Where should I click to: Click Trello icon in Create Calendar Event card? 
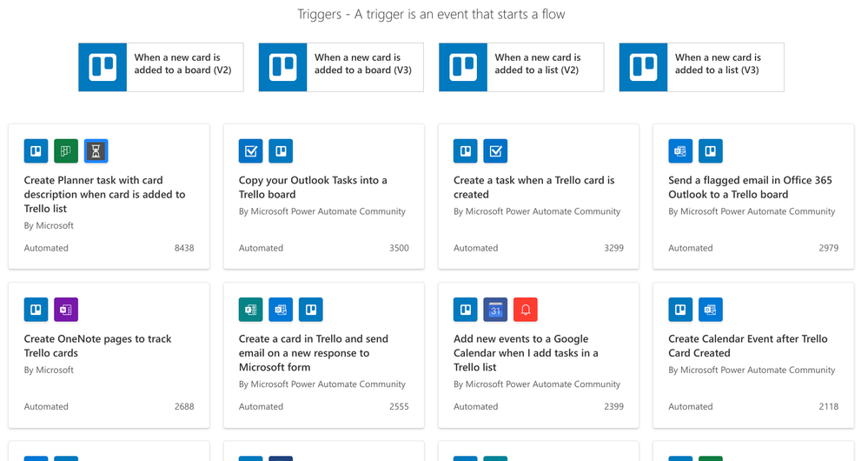tap(680, 309)
